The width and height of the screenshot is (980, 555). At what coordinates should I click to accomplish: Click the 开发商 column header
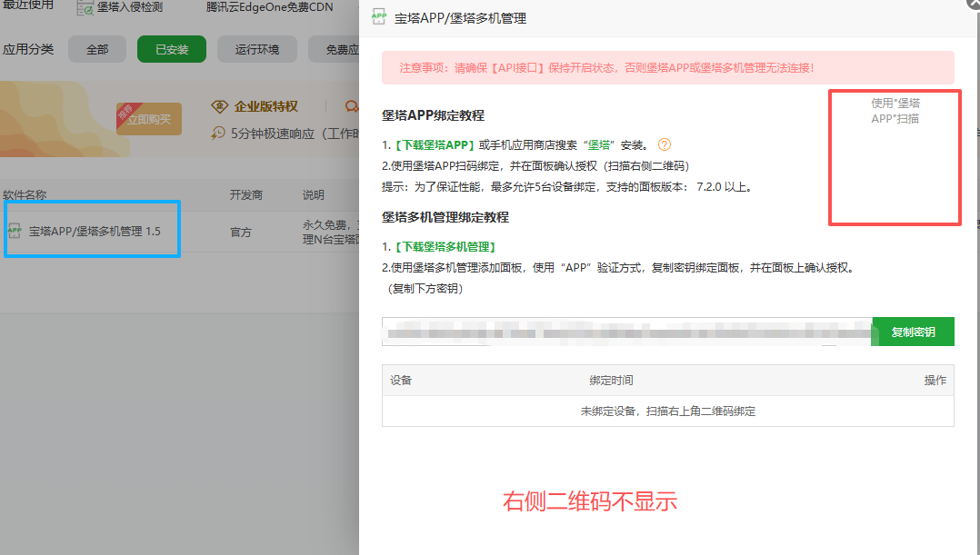pos(246,194)
